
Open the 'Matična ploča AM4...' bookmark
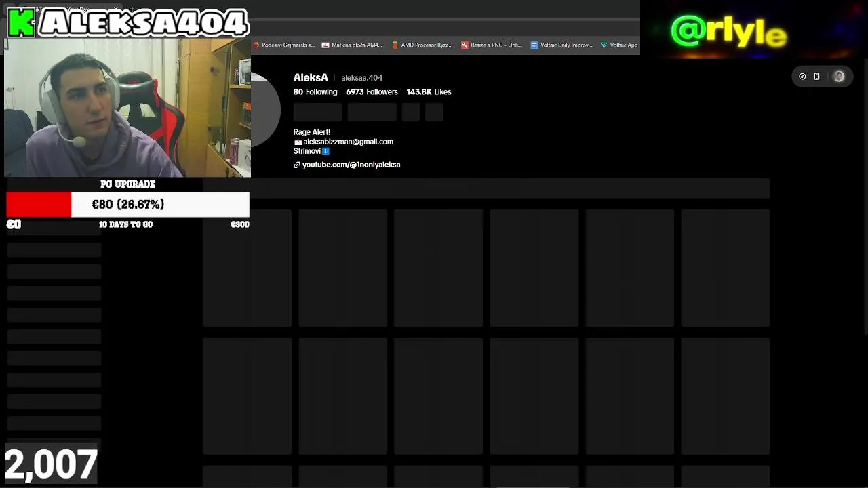pos(352,45)
